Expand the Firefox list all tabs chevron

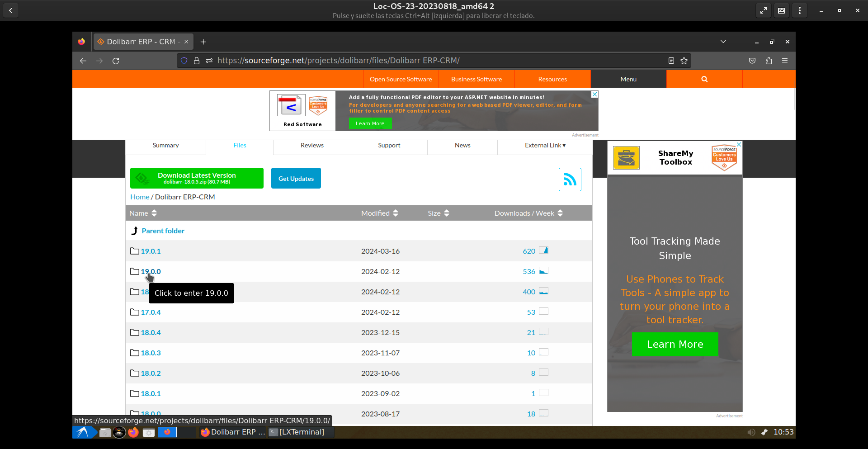[723, 42]
